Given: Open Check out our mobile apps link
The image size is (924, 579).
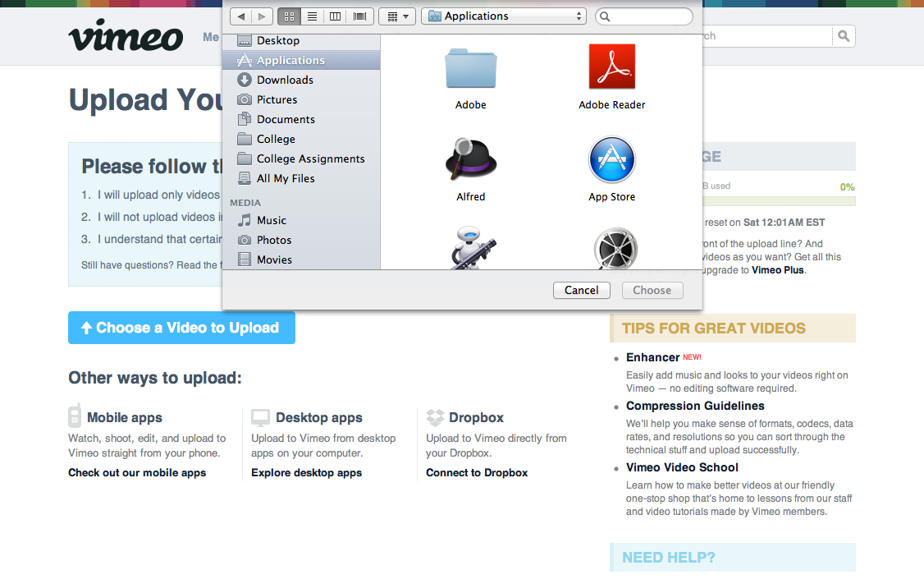Looking at the screenshot, I should click(x=137, y=473).
